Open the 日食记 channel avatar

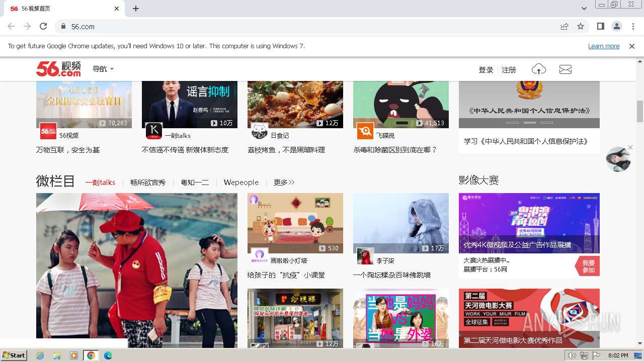[x=260, y=131]
